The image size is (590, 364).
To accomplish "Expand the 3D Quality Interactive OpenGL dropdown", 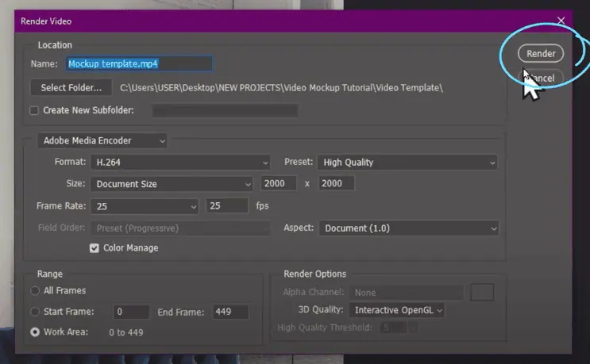I will (397, 310).
